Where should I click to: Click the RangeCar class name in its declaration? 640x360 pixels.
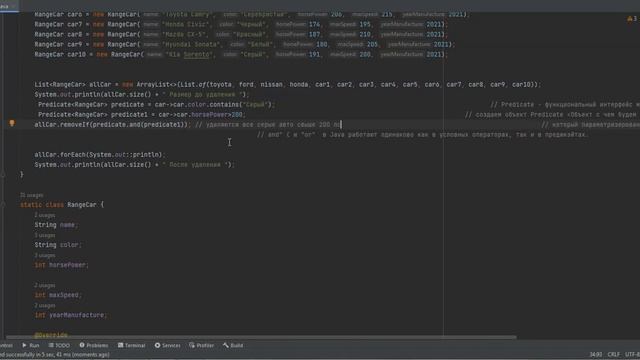click(82, 204)
